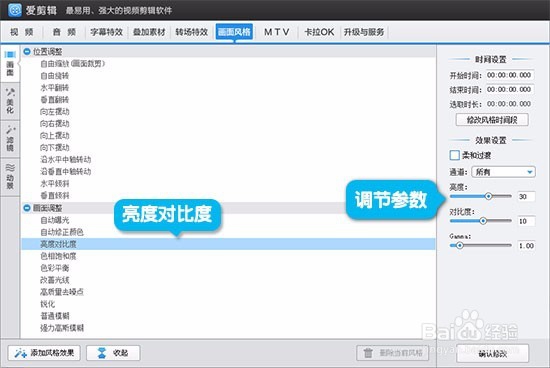Select the 美化 sidebar icon

tap(10, 101)
